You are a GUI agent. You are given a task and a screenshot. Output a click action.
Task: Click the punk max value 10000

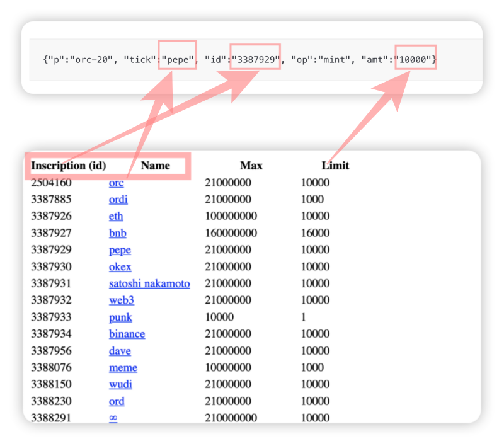tap(219, 317)
